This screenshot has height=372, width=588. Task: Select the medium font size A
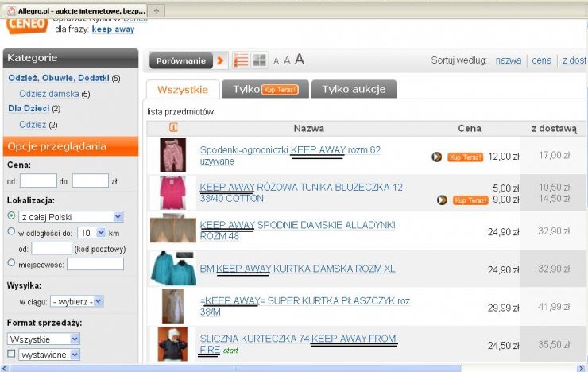point(287,60)
